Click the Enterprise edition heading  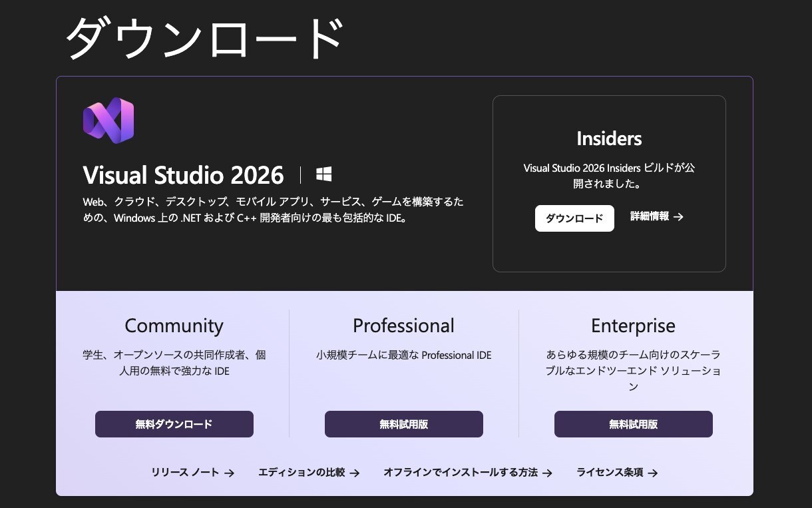pyautogui.click(x=634, y=326)
